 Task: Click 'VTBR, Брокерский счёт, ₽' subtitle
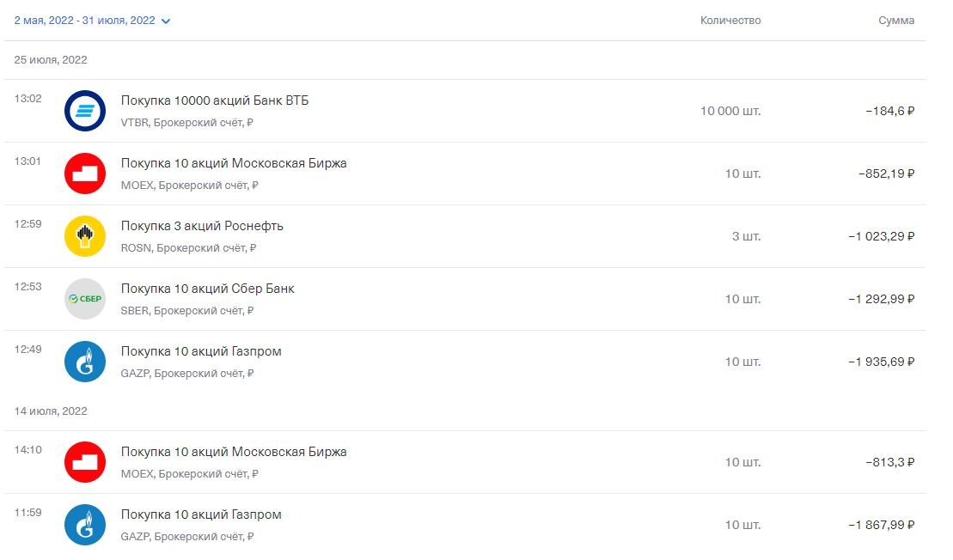tap(187, 123)
